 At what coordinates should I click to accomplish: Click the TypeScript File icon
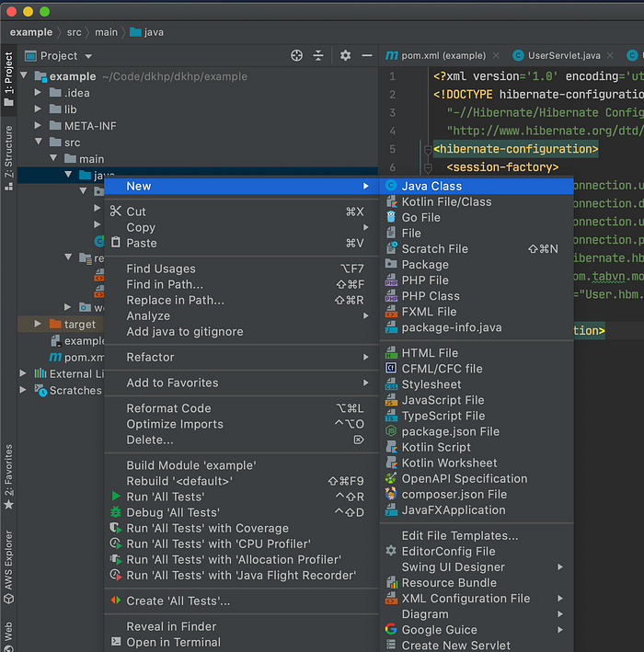pyautogui.click(x=391, y=416)
